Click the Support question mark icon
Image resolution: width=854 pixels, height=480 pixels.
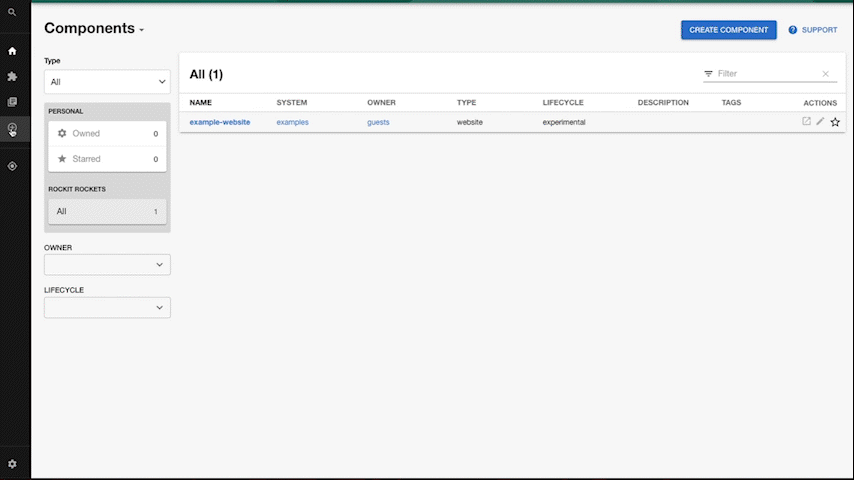click(x=792, y=30)
